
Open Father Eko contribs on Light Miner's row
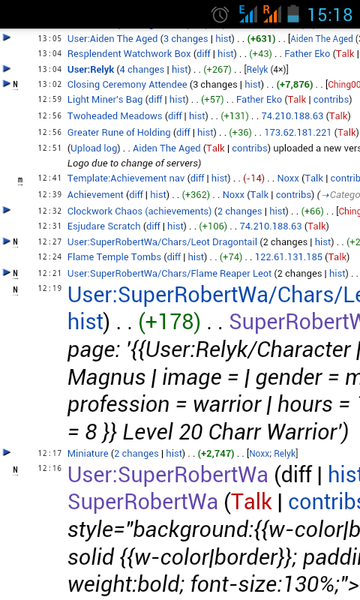[x=331, y=99]
